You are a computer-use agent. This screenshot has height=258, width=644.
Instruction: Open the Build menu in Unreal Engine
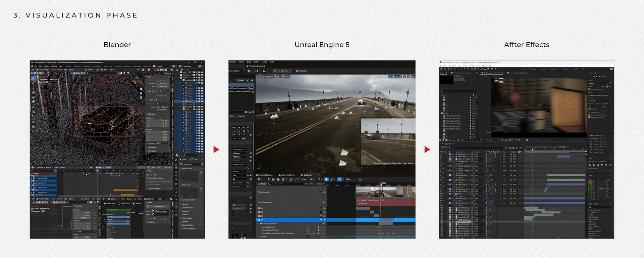[249, 62]
